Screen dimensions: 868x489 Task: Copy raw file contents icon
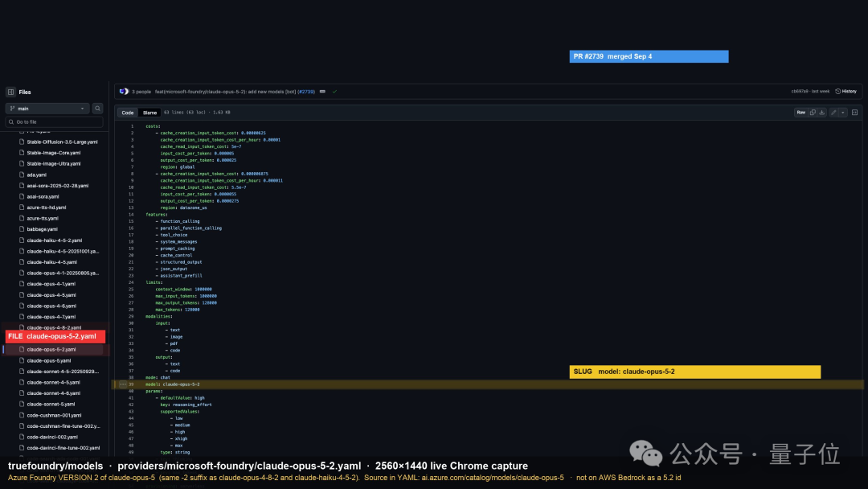813,113
